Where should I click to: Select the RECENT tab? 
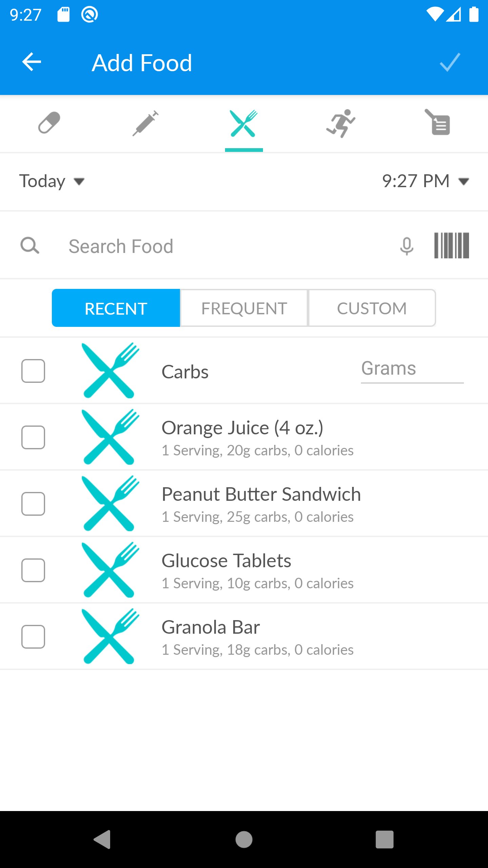pyautogui.click(x=116, y=308)
